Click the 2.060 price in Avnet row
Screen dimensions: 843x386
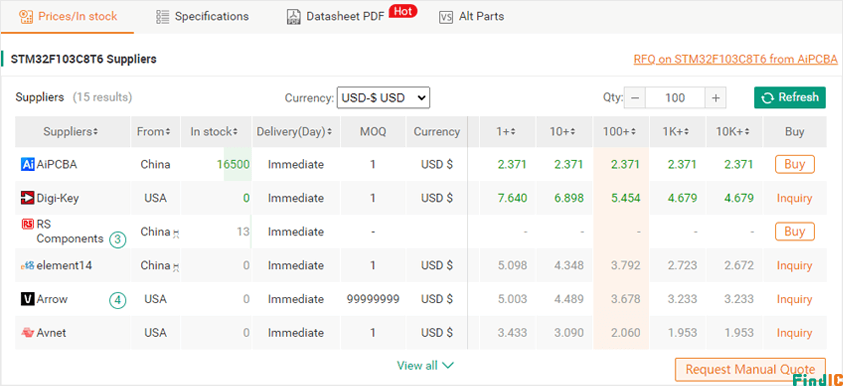(626, 333)
